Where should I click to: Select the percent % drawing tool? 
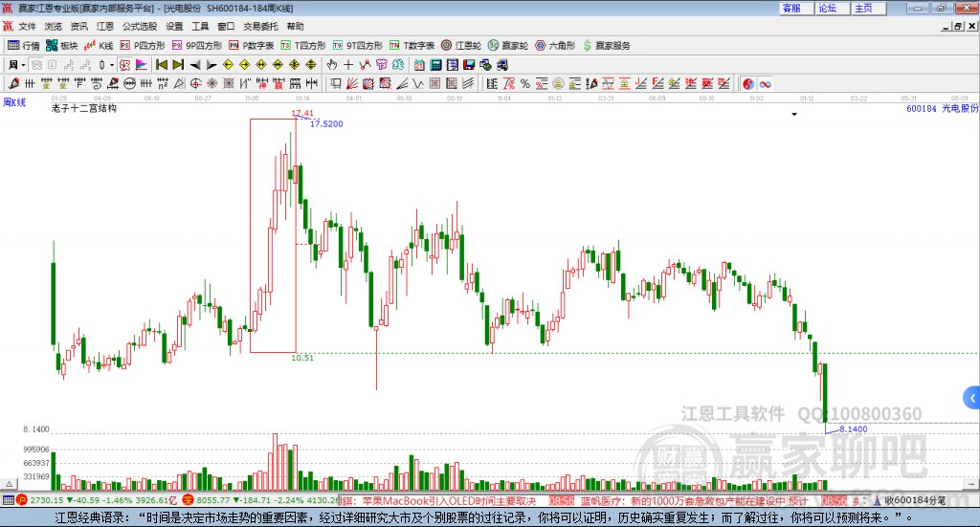pyautogui.click(x=525, y=83)
